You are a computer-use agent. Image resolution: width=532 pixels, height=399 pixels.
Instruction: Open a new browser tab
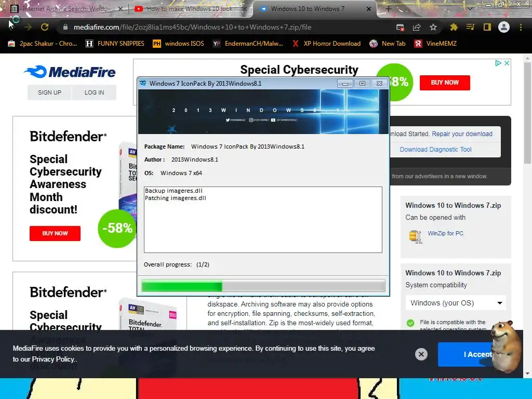(x=389, y=9)
